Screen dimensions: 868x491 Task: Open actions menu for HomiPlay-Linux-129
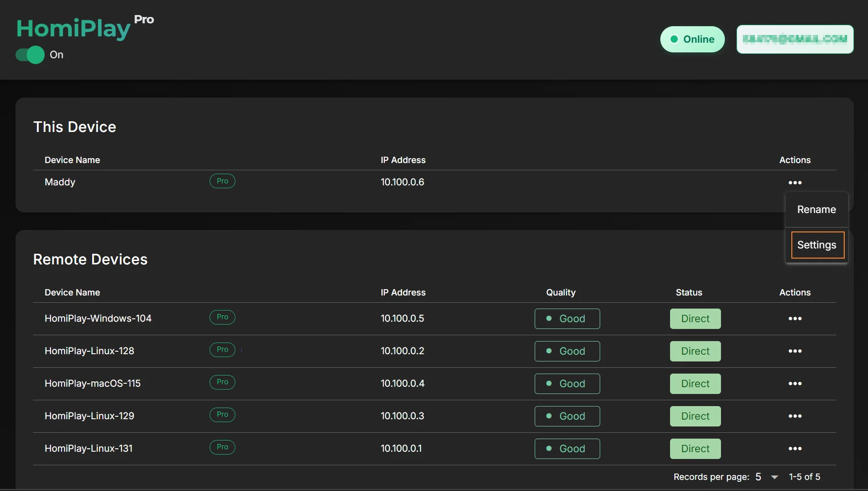(795, 416)
